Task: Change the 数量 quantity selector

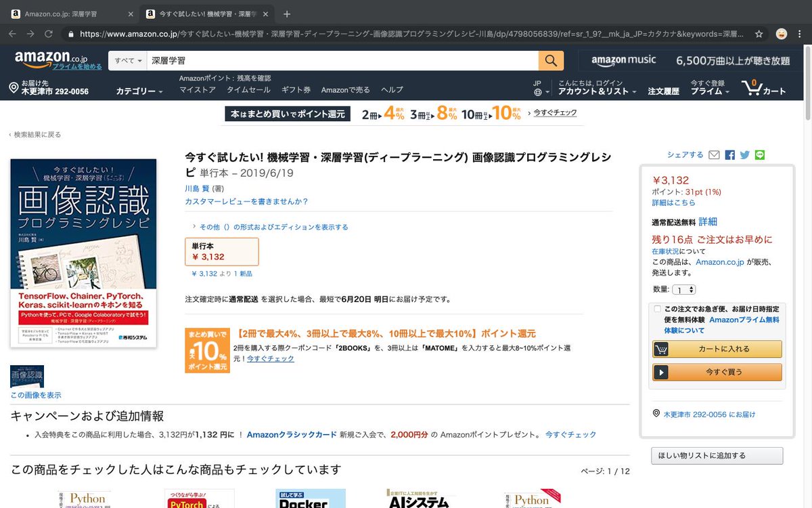Action: click(x=683, y=289)
